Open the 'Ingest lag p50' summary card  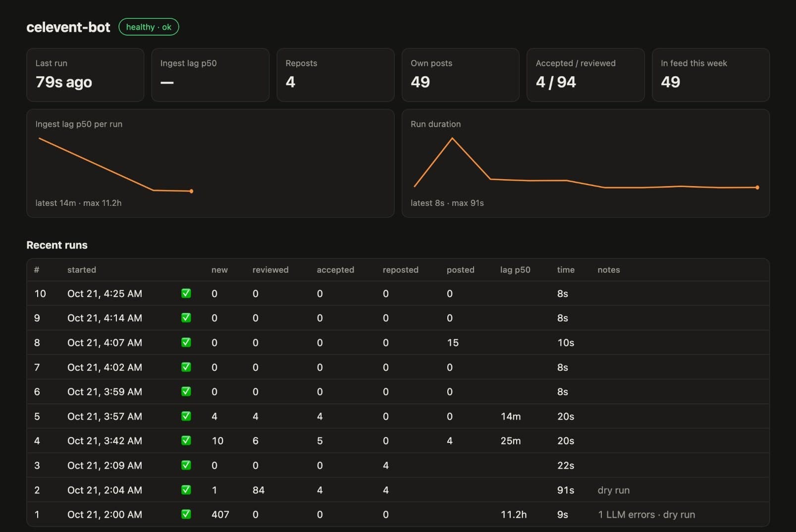pos(210,75)
